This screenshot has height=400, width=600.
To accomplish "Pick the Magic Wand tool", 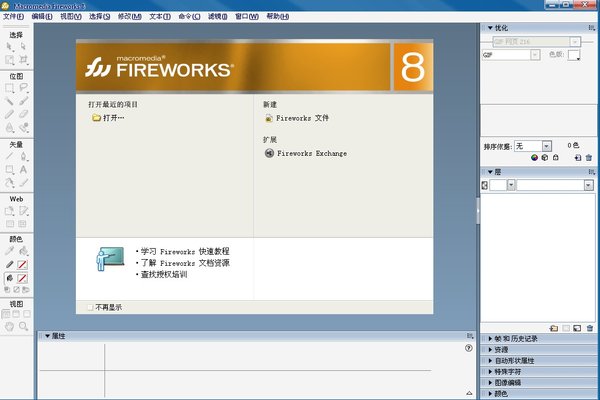I will (x=10, y=101).
